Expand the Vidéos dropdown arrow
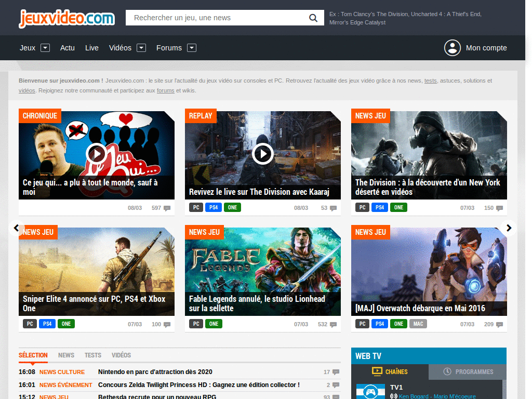532x399 pixels. [x=141, y=48]
